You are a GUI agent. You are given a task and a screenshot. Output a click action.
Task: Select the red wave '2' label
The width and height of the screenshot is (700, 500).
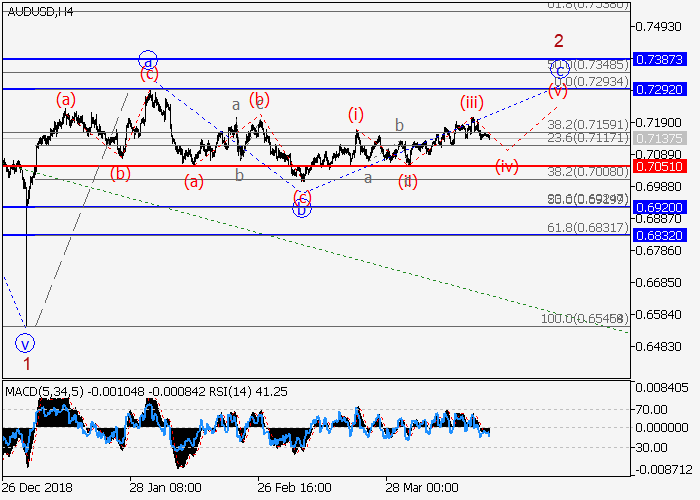tap(559, 41)
